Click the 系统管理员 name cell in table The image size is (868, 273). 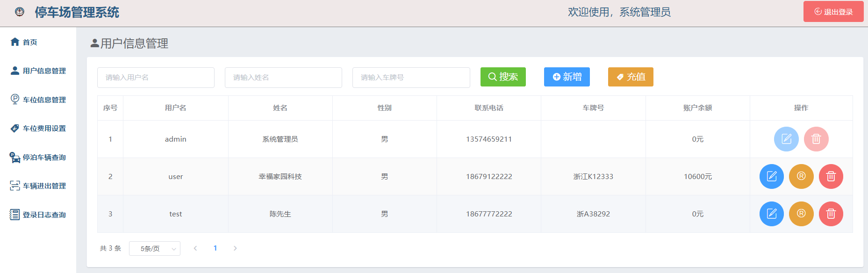[280, 139]
